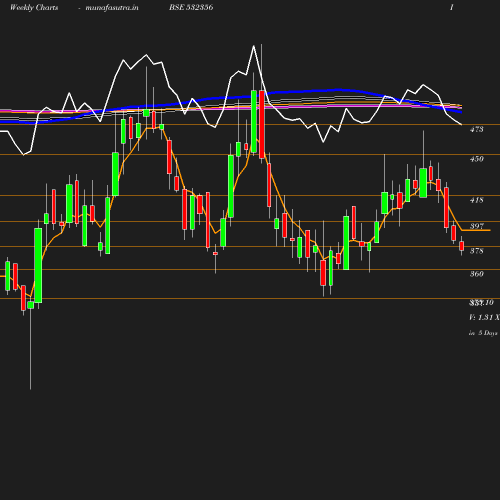Click the overlapping '.10' price label below 360

pos(481,303)
